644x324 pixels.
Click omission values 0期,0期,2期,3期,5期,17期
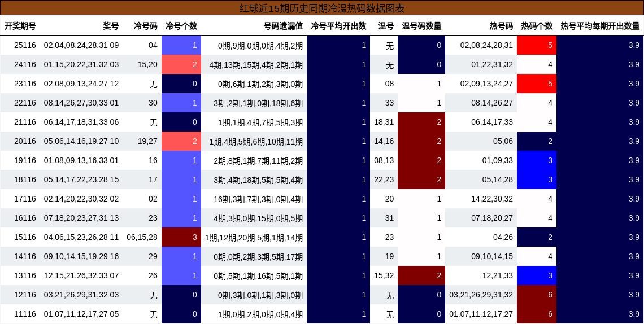click(258, 256)
